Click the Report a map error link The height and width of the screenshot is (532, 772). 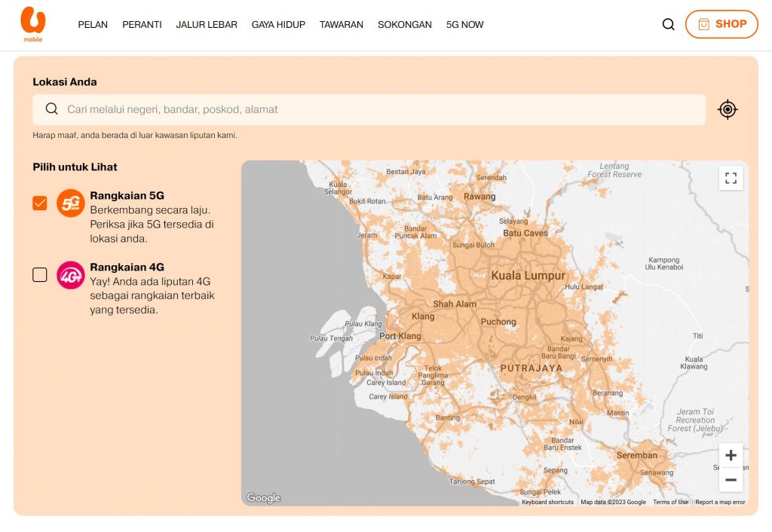click(x=720, y=502)
